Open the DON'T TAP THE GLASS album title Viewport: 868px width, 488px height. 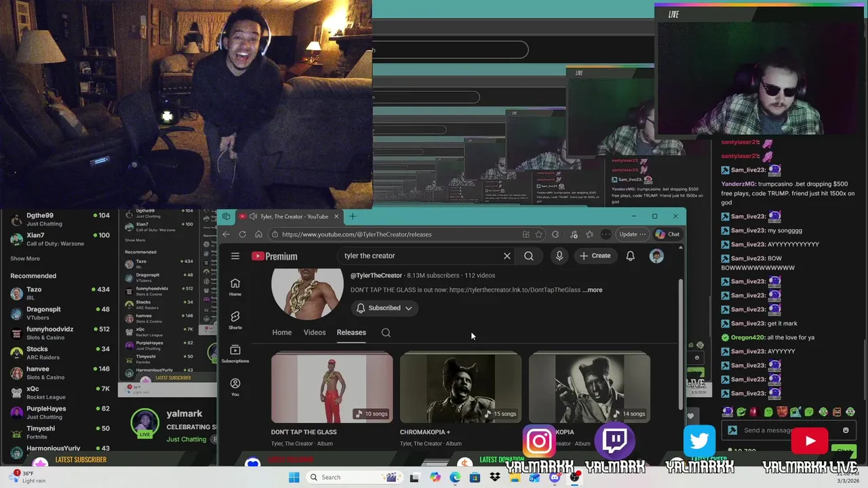(x=304, y=432)
